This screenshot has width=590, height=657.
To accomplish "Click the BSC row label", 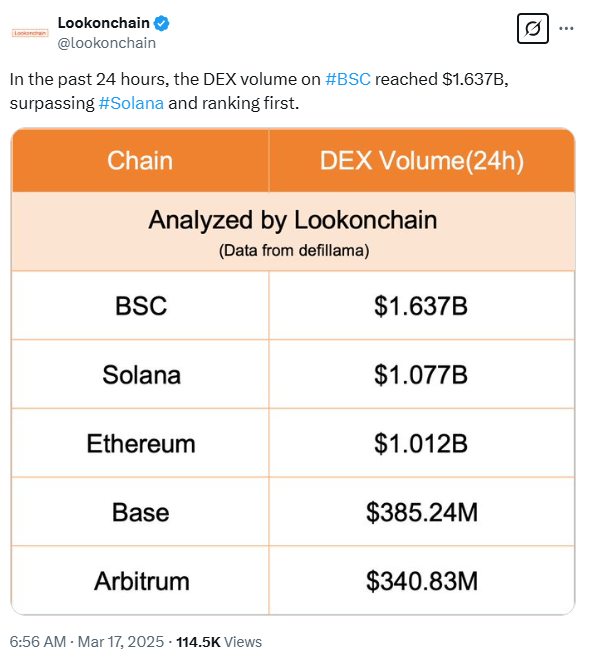I will point(141,305).
